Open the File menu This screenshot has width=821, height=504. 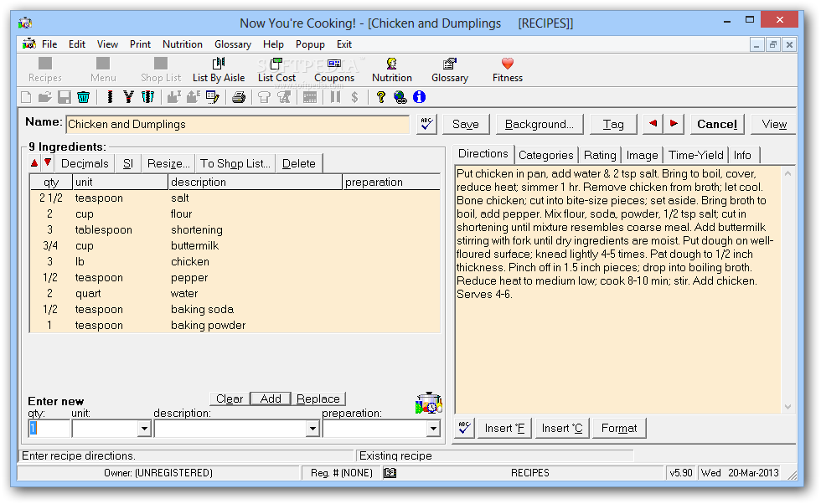tap(49, 44)
